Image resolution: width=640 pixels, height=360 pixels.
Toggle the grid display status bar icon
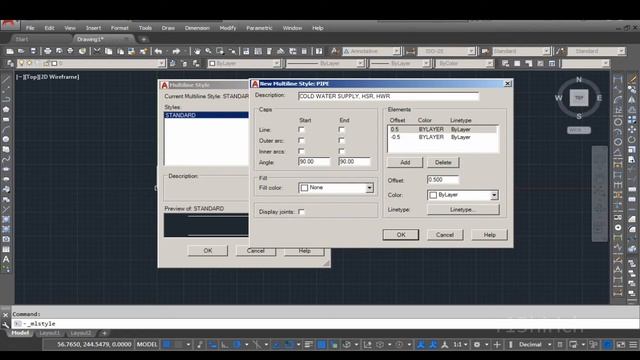click(167, 344)
